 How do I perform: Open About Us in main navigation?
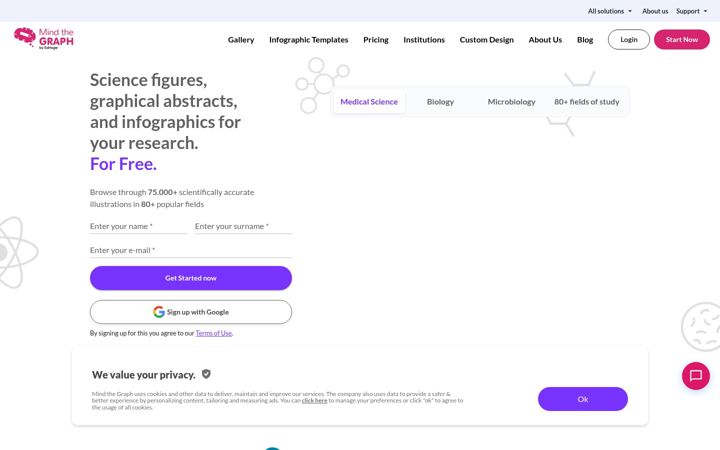coord(545,39)
